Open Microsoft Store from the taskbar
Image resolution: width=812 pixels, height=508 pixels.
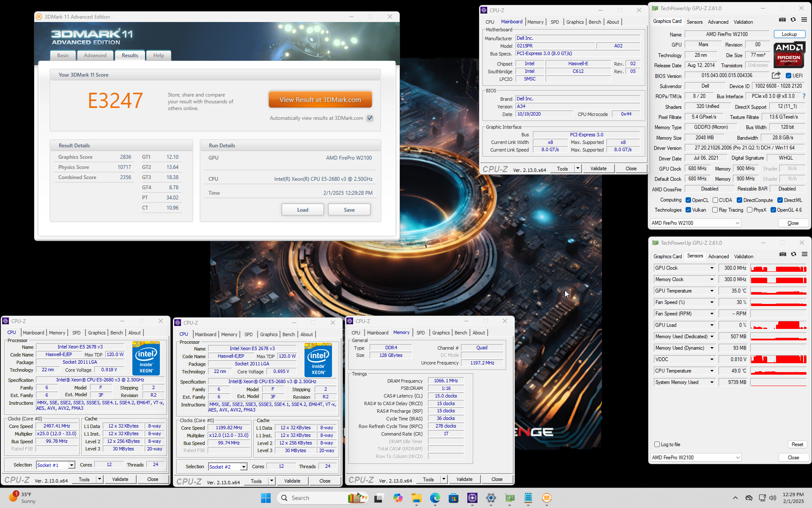click(454, 498)
